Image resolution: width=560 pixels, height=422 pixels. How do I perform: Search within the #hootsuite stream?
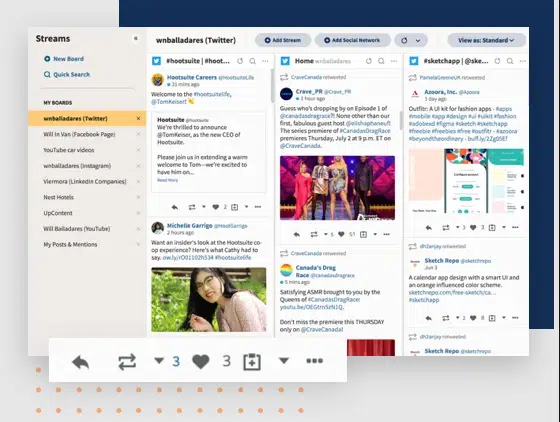tap(252, 61)
